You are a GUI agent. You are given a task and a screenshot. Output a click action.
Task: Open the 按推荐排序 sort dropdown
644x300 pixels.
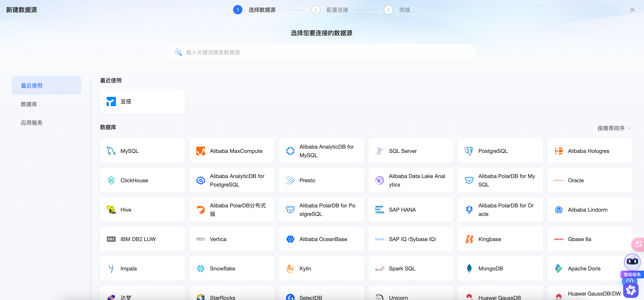pyautogui.click(x=614, y=128)
